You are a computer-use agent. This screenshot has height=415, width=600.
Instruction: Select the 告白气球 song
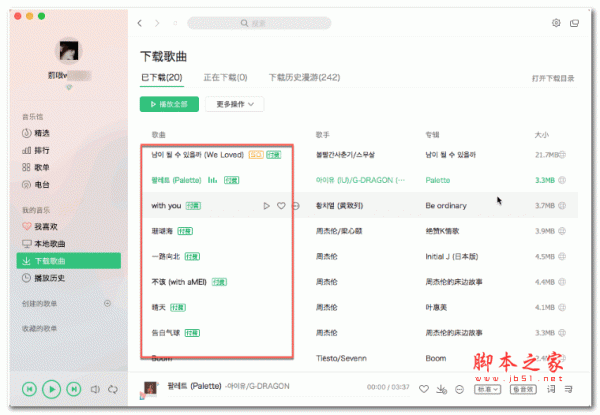click(x=166, y=333)
